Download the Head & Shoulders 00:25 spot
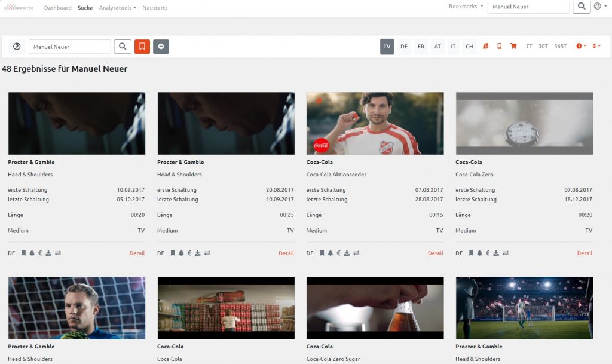The image size is (612, 364). 198,253
